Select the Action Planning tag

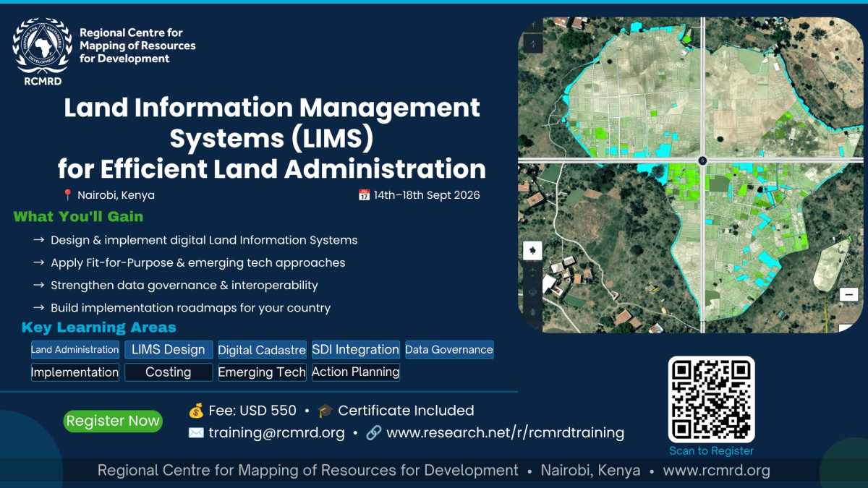pos(355,372)
